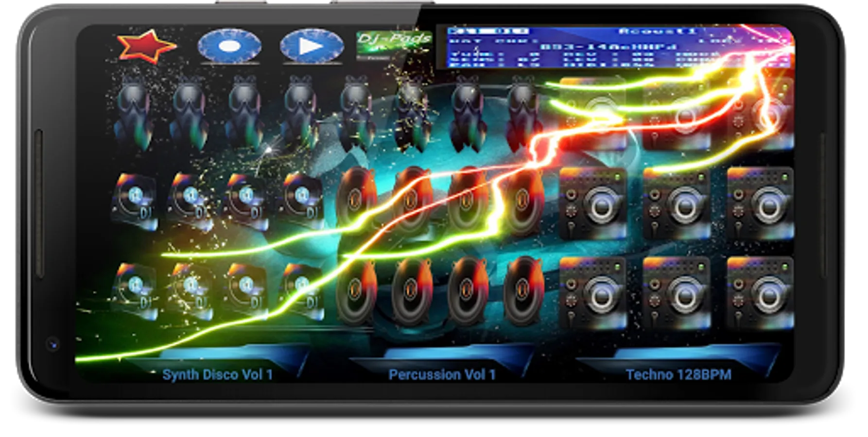Open the Dj-Pads logo panel
The width and height of the screenshot is (868, 437).
(x=394, y=44)
